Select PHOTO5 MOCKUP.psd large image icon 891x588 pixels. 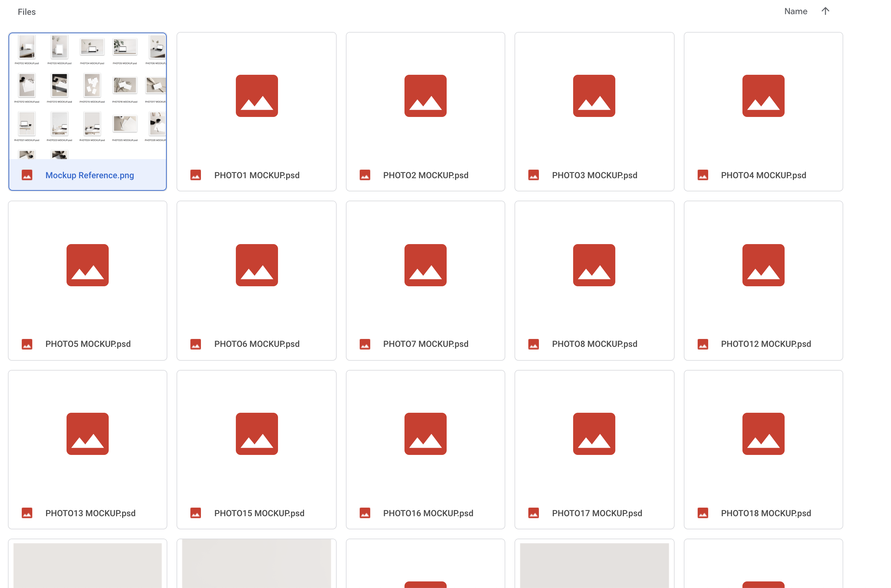[x=87, y=265]
